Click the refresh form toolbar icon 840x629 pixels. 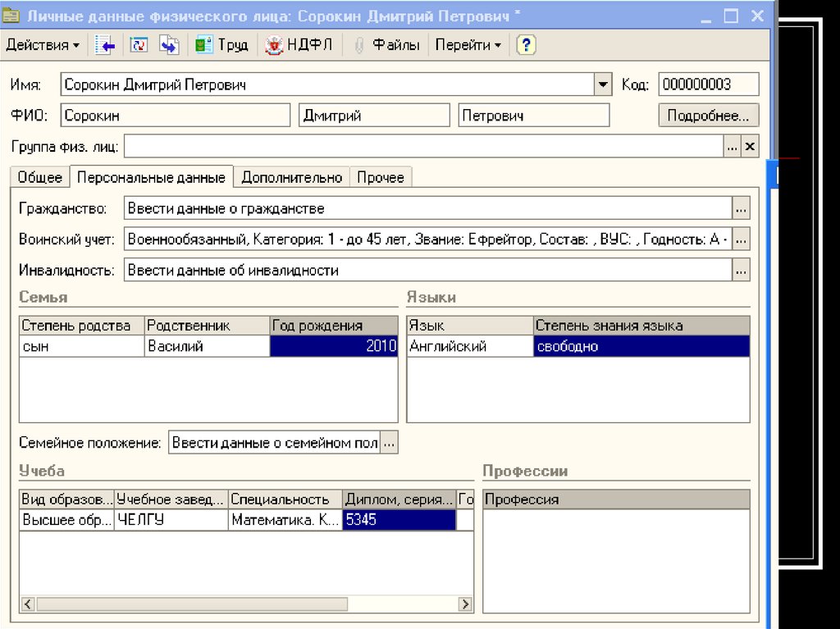point(139,45)
